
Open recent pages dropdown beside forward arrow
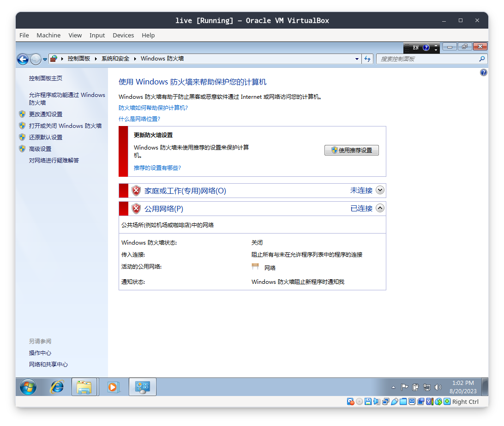pos(45,59)
